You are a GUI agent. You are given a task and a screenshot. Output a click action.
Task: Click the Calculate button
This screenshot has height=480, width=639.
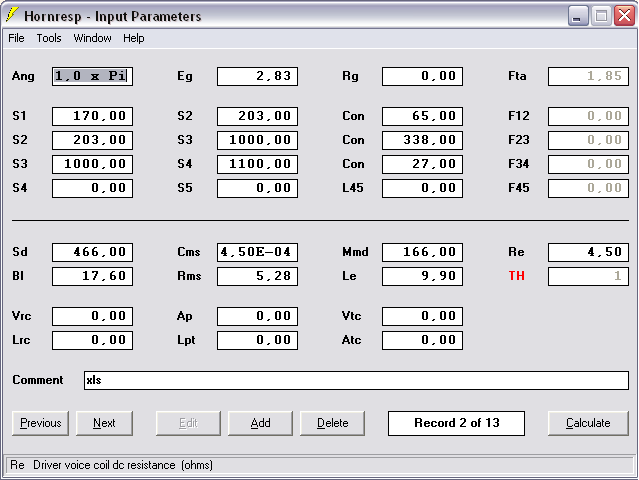click(x=588, y=423)
